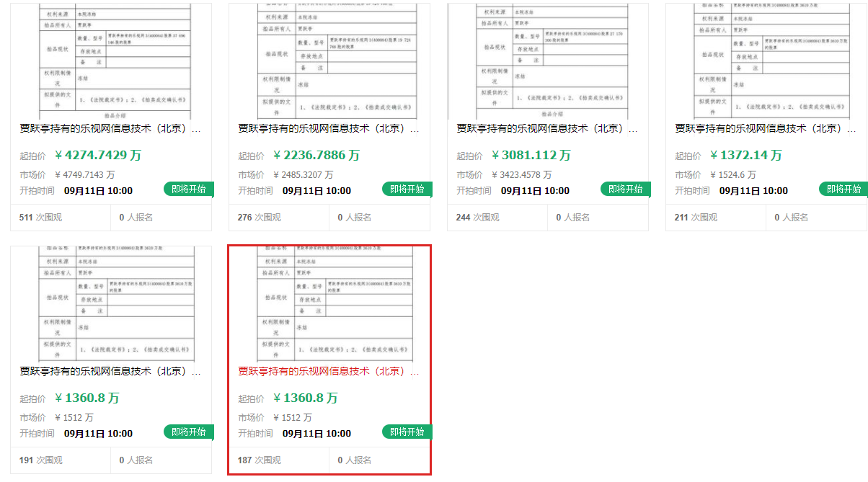This screenshot has height=482, width=868.
Task: Click the 187 次围观 view count
Action: click(260, 460)
